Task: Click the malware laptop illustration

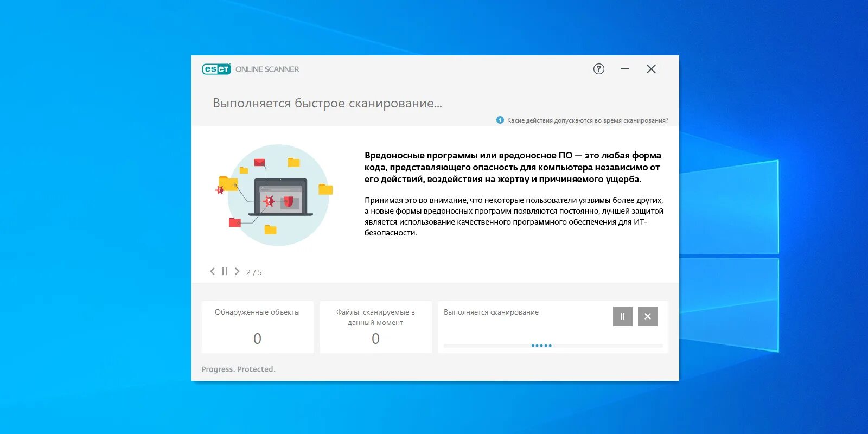Action: pyautogui.click(x=275, y=195)
